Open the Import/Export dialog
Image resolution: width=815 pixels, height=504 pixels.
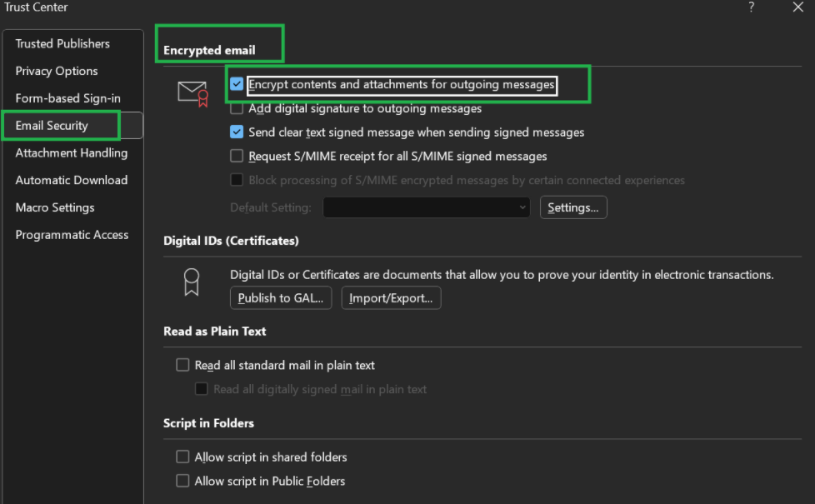391,297
